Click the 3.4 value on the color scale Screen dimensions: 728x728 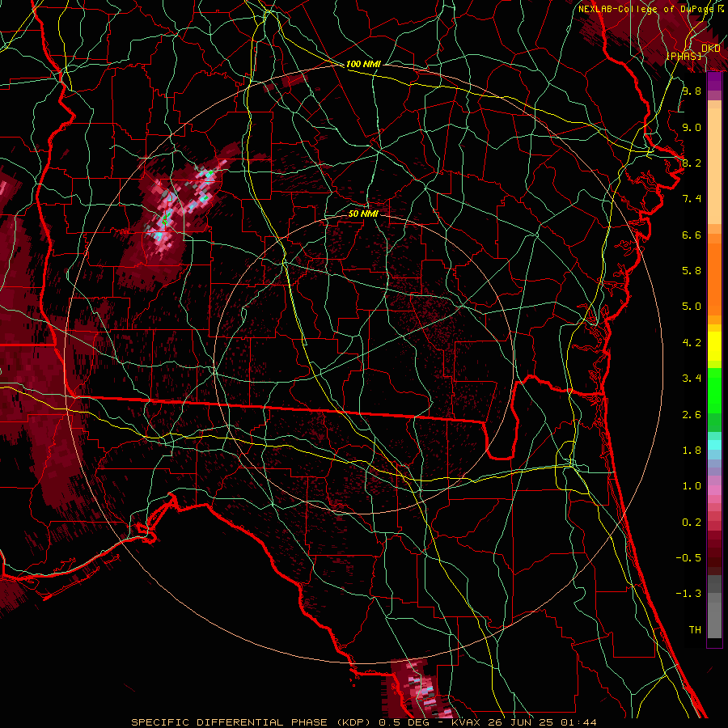tap(692, 379)
